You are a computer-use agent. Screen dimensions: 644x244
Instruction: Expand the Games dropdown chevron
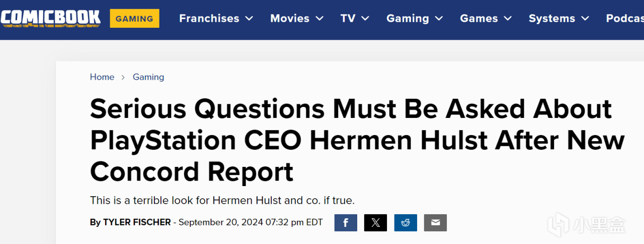[508, 19]
